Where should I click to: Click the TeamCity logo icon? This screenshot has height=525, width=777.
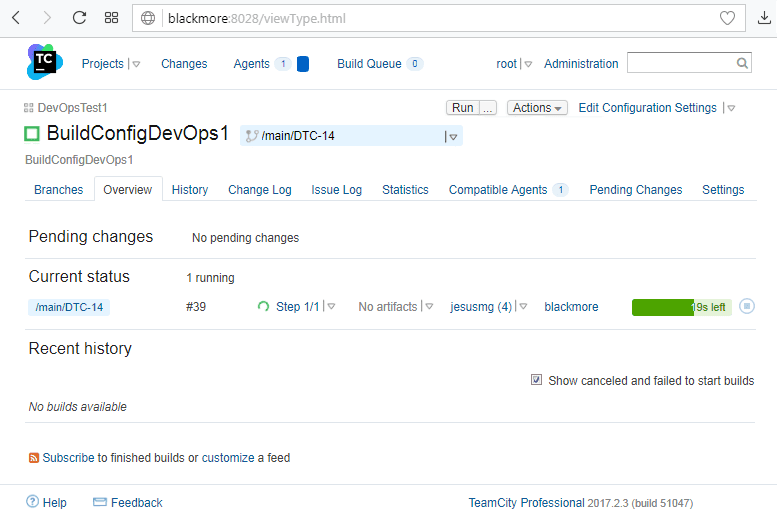pos(45,62)
